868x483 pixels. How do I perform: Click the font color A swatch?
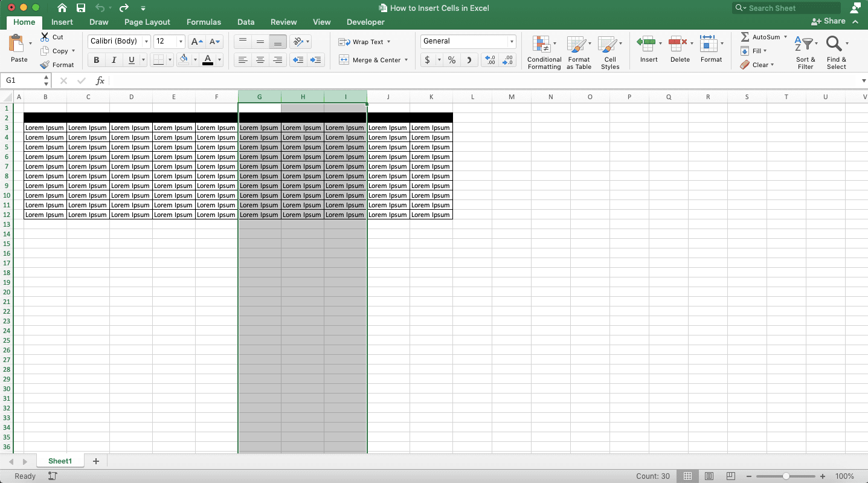[208, 59]
